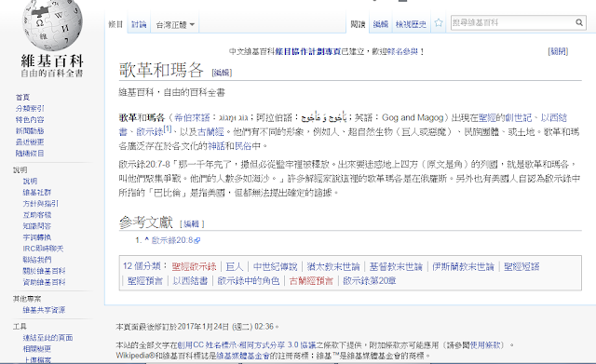This screenshot has width=596, height=364.
Task: Add page to watchlist with star icon
Action: (x=439, y=23)
